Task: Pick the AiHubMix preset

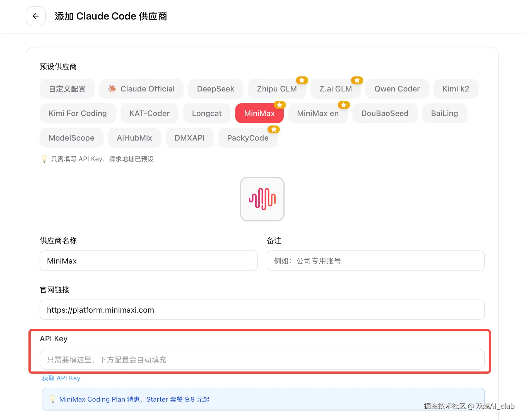Action: (x=134, y=138)
